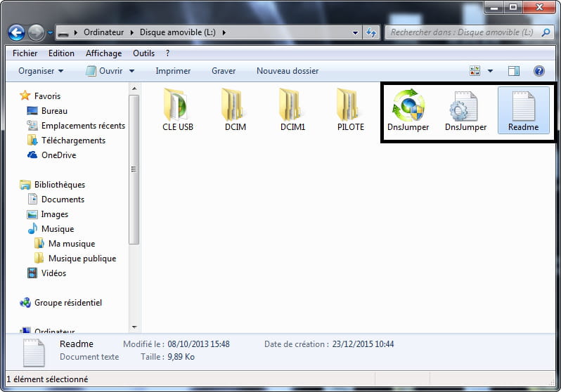Click the drive icon in address bar
The width and height of the screenshot is (561, 392).
[63, 33]
